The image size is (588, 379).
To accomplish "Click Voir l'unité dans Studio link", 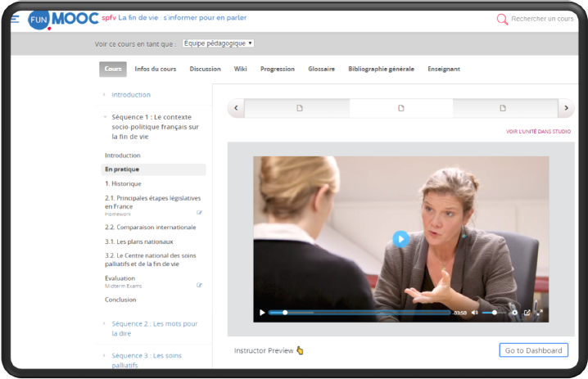I will [x=538, y=131].
